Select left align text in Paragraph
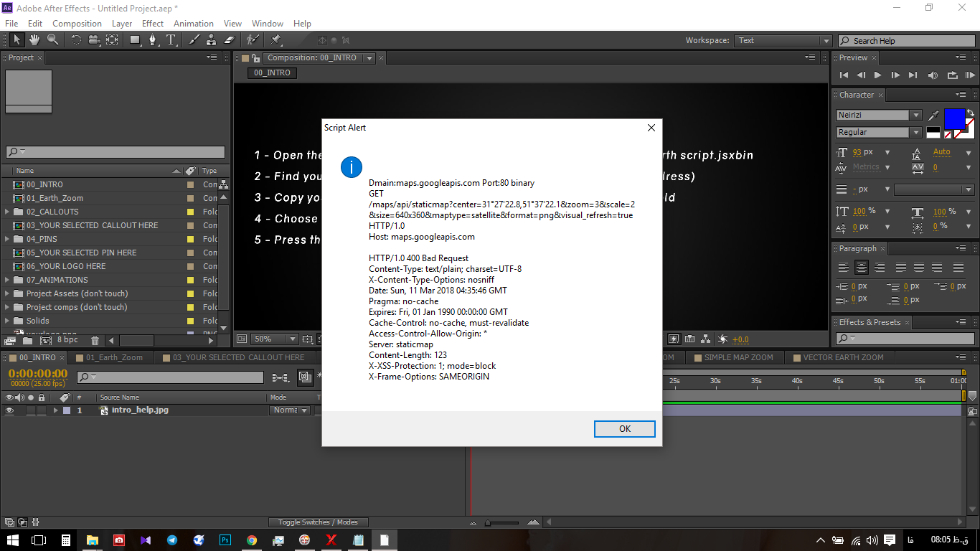Image resolution: width=980 pixels, height=551 pixels. coord(844,267)
